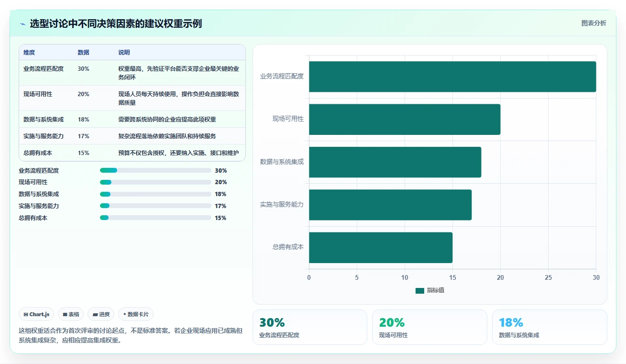The width and height of the screenshot is (626, 364).
Task: Click the 17% value in the table
Action: pos(83,136)
